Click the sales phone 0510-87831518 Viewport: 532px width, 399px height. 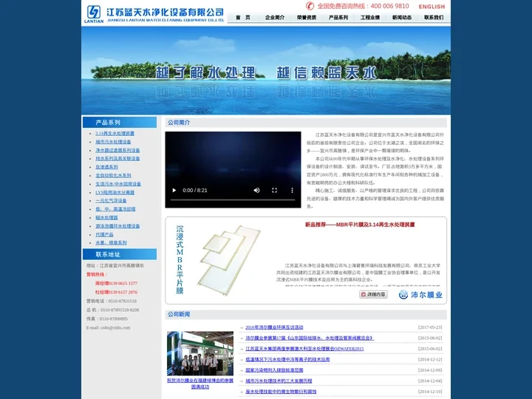122,301
